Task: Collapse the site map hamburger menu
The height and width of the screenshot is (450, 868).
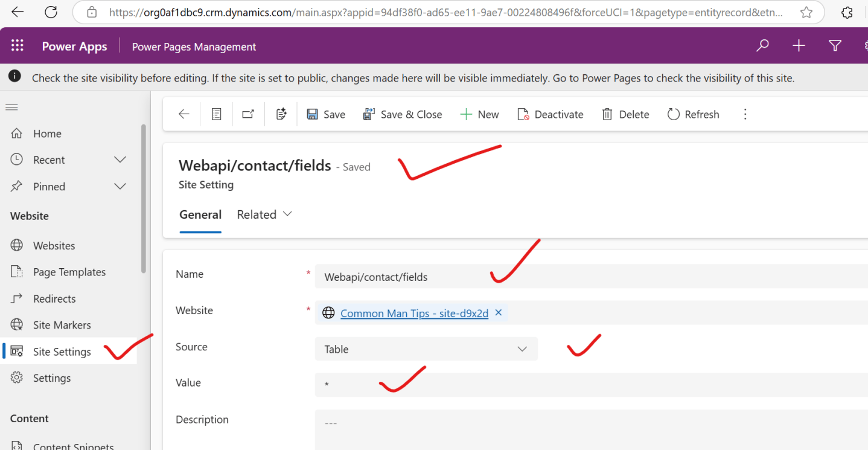Action: tap(11, 108)
